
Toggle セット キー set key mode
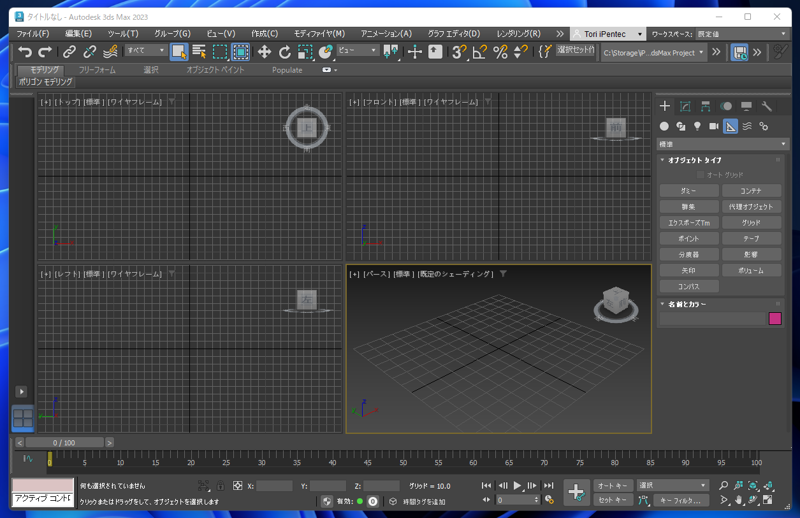pos(613,500)
